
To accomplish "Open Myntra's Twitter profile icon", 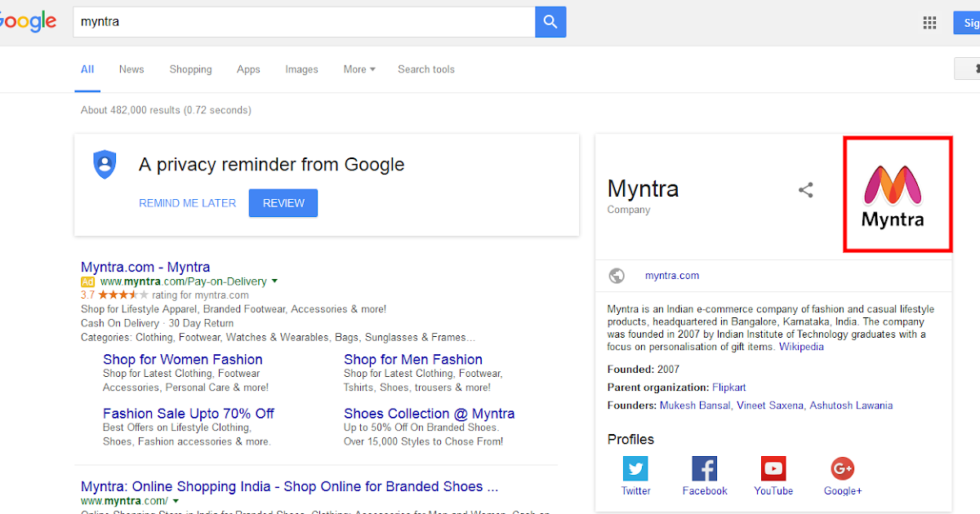I will coord(635,468).
